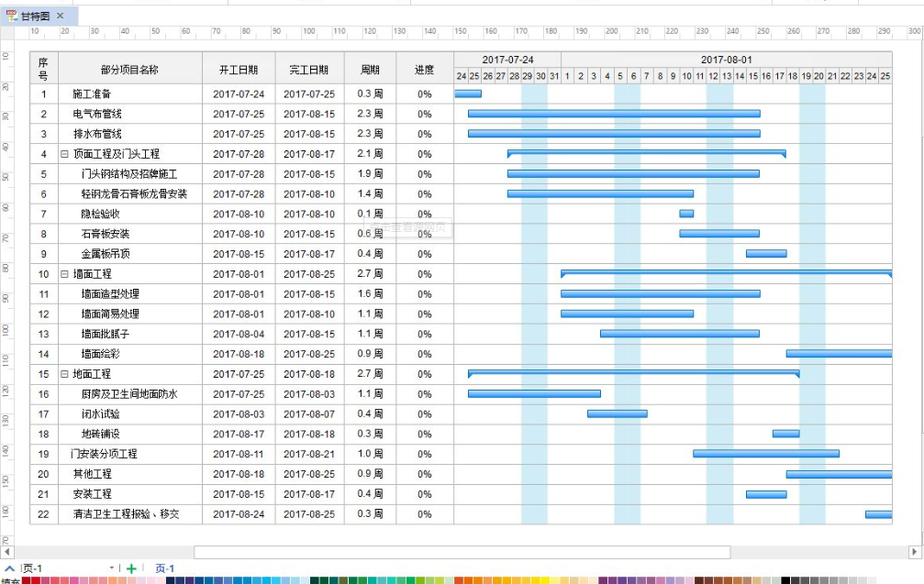Select the 安装工程 task name
The height and width of the screenshot is (584, 924).
click(93, 494)
